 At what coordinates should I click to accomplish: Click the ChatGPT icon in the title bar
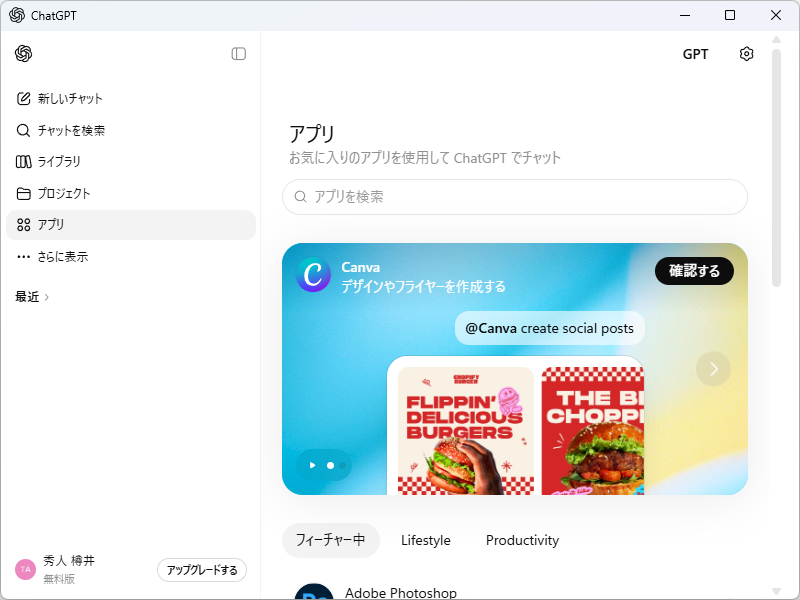pyautogui.click(x=17, y=15)
